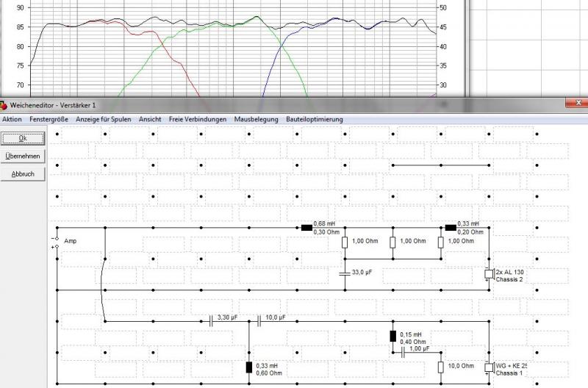This screenshot has height=388, width=588.
Task: Select the 33,0 µF capacitor symbol
Action: (x=345, y=273)
